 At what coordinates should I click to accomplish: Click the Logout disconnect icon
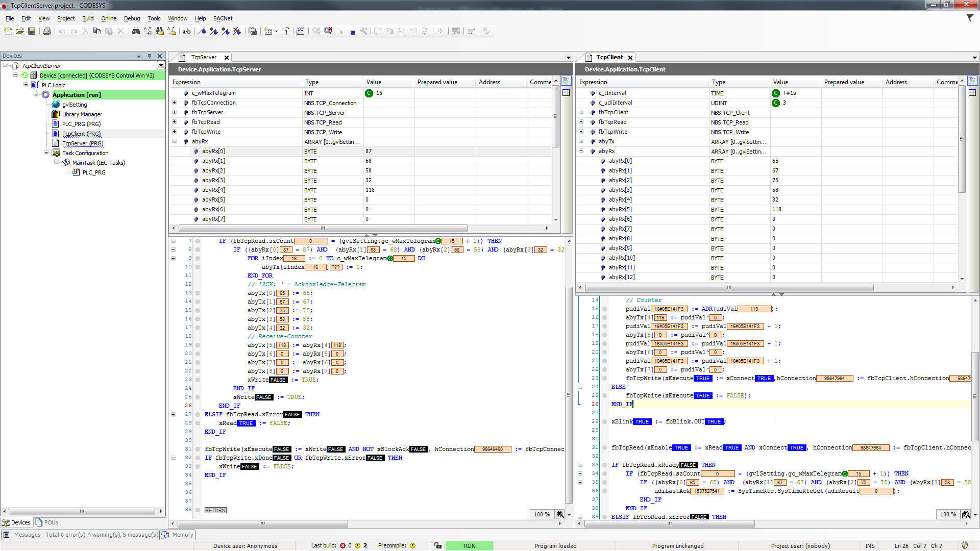pos(328,31)
